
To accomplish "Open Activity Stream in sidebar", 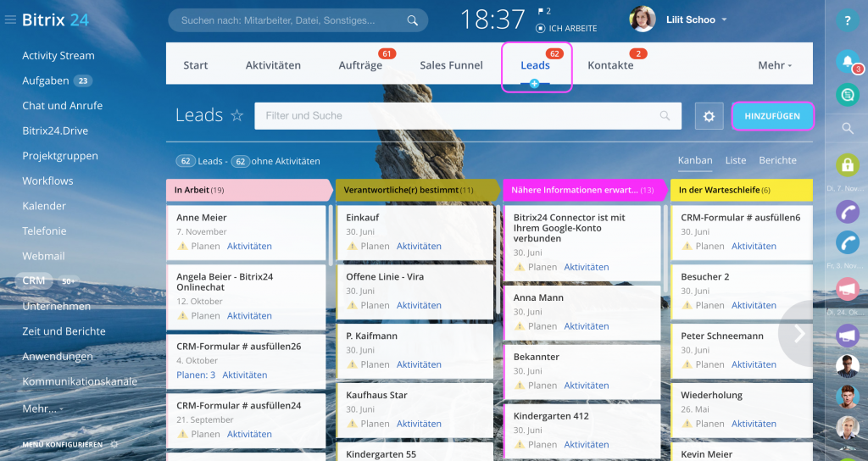I will tap(58, 55).
